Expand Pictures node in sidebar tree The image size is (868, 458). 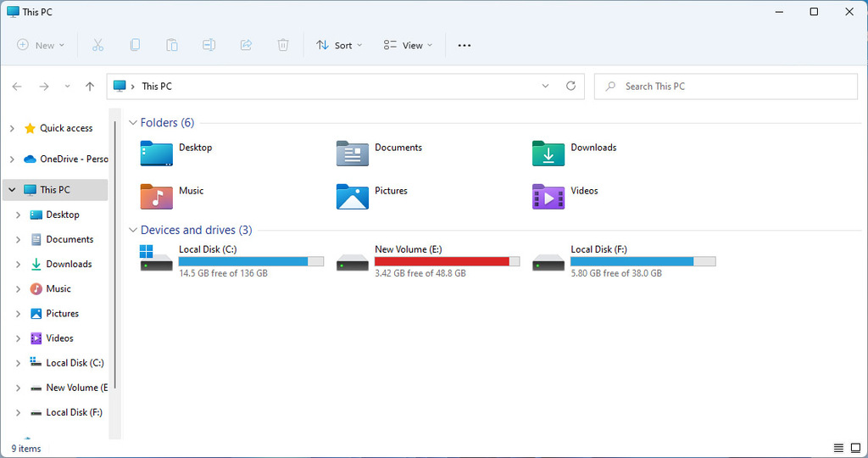click(19, 314)
